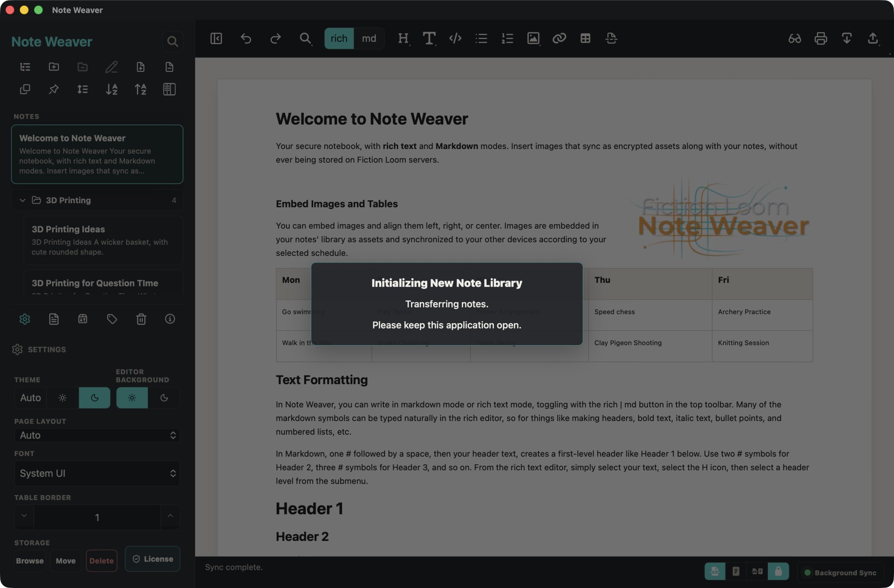This screenshot has width=894, height=588.
Task: Click the red Delete storage button
Action: 101,560
